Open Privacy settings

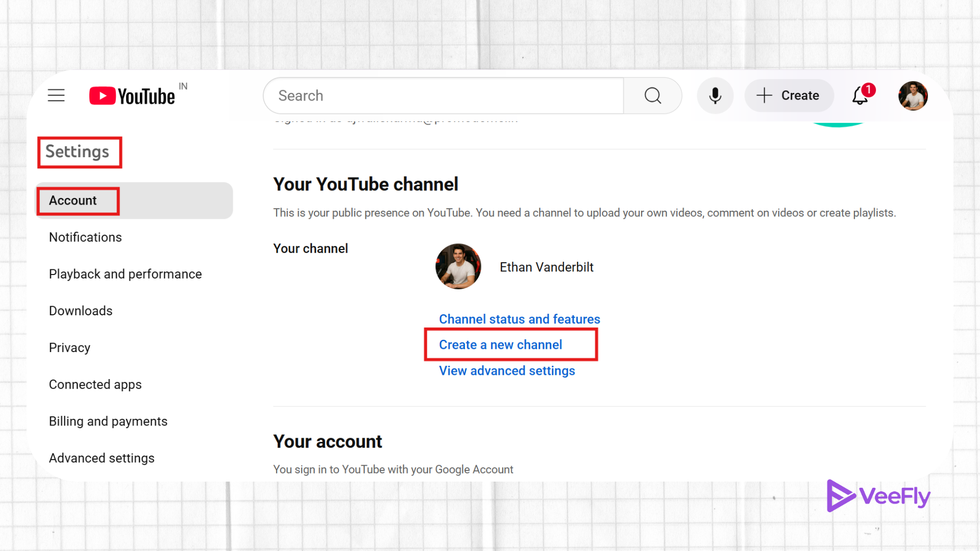[69, 347]
